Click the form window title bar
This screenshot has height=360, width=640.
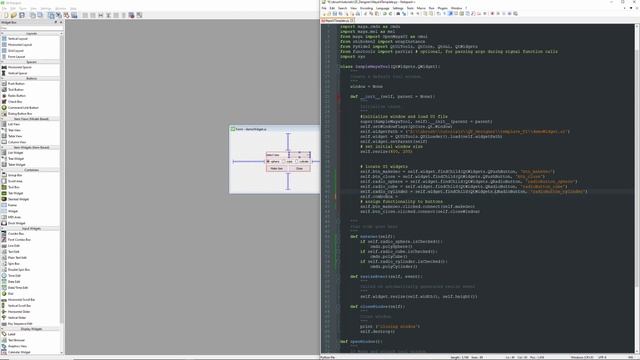pos(274,129)
